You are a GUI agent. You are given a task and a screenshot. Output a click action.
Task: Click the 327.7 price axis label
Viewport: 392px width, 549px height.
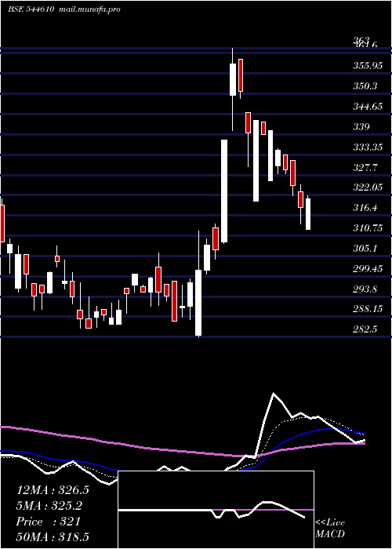[x=365, y=168]
